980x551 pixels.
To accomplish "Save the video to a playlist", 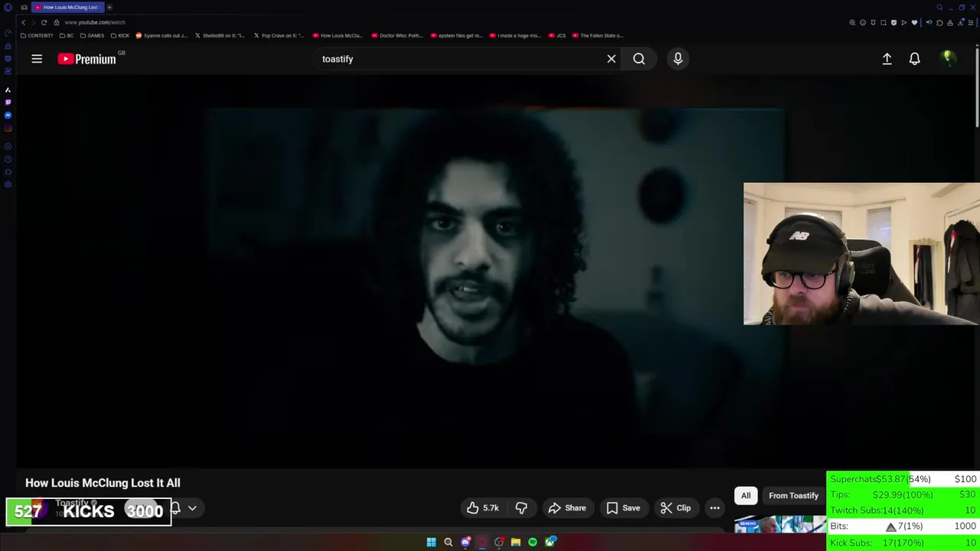I will (x=623, y=508).
